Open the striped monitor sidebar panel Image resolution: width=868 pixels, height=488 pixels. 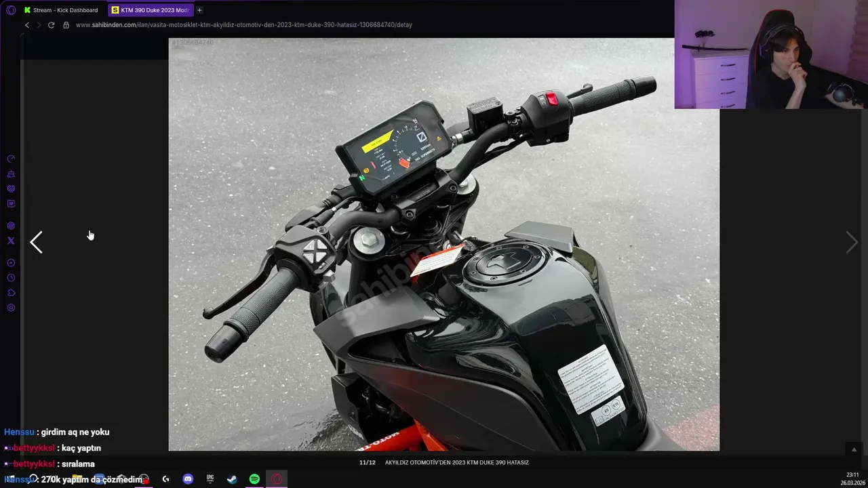pos(11,188)
